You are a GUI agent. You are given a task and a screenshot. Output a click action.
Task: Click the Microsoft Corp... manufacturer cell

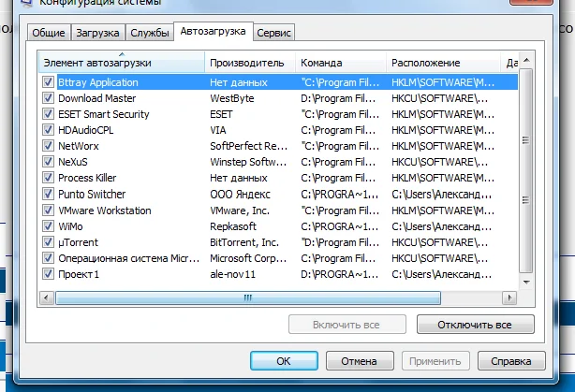coord(248,258)
